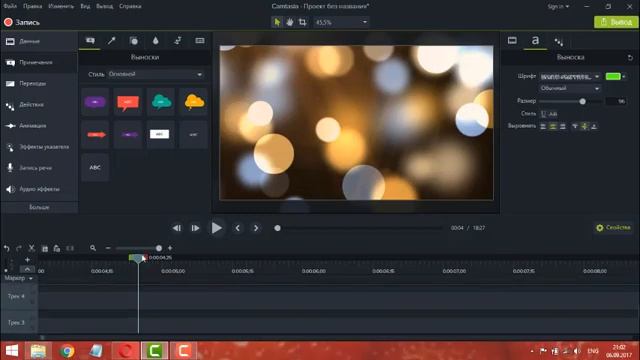Open the shapes annotation tab

point(133,40)
